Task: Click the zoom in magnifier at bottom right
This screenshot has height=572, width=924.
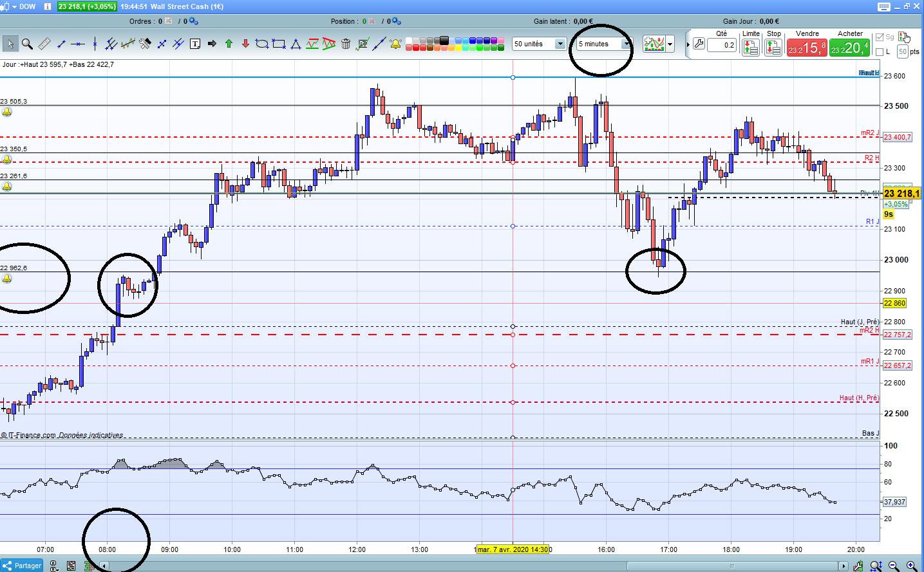Action: coord(912,566)
